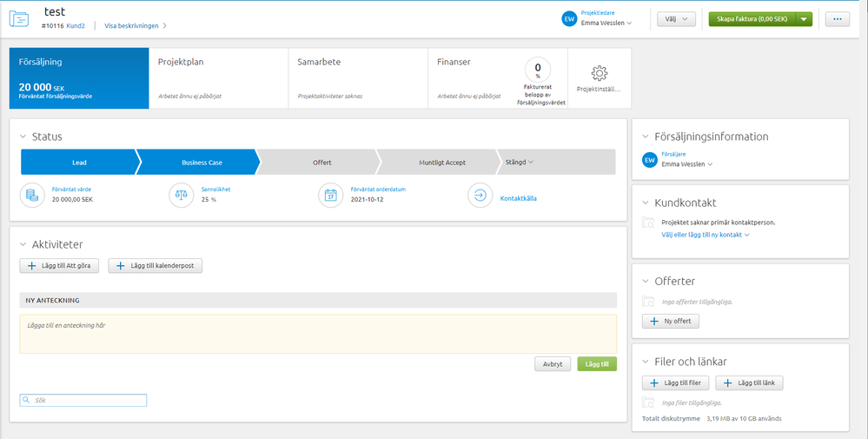
Task: Switch to the Försäljning tab
Action: click(x=79, y=78)
